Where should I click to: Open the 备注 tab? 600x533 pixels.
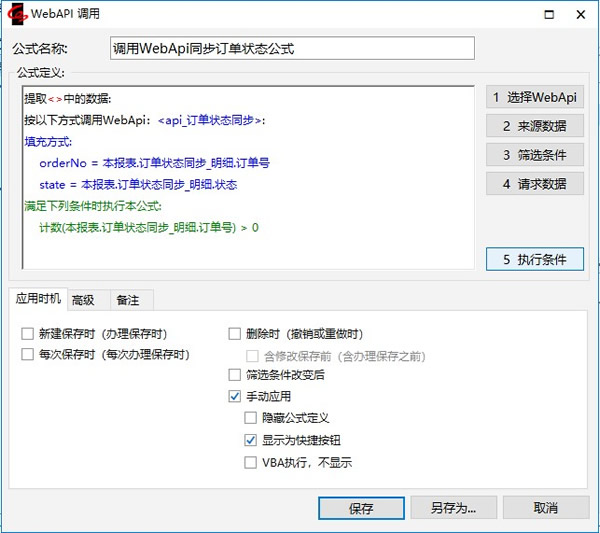pos(128,299)
